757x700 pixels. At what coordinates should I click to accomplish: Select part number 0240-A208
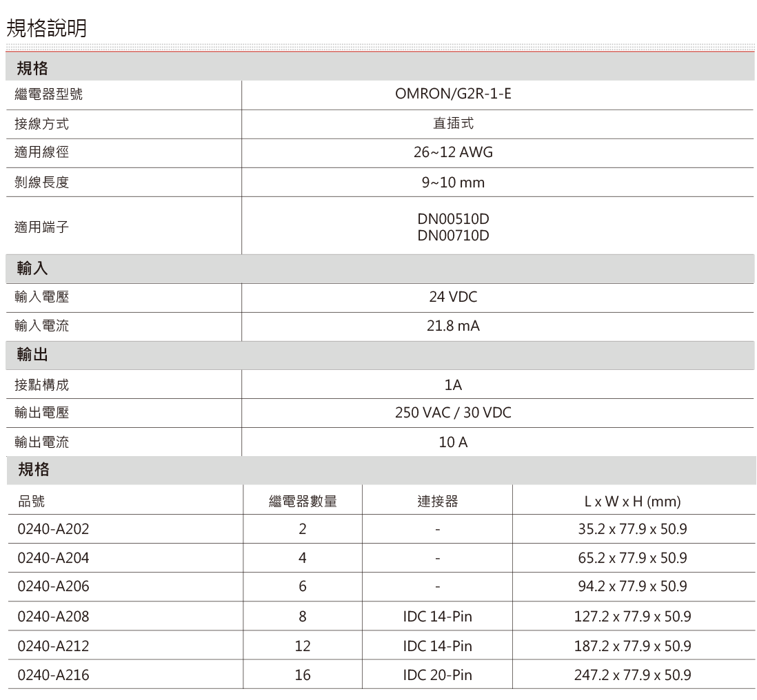click(x=53, y=616)
